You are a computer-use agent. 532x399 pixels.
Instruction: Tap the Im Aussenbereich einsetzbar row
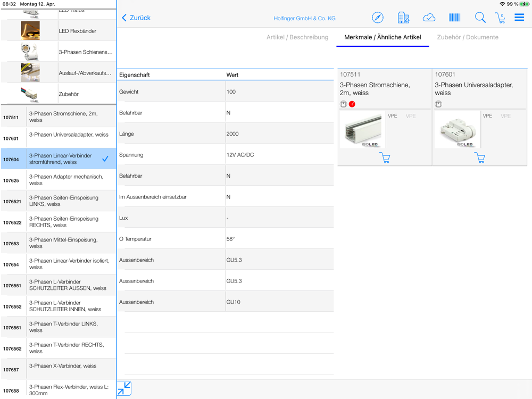click(x=225, y=197)
